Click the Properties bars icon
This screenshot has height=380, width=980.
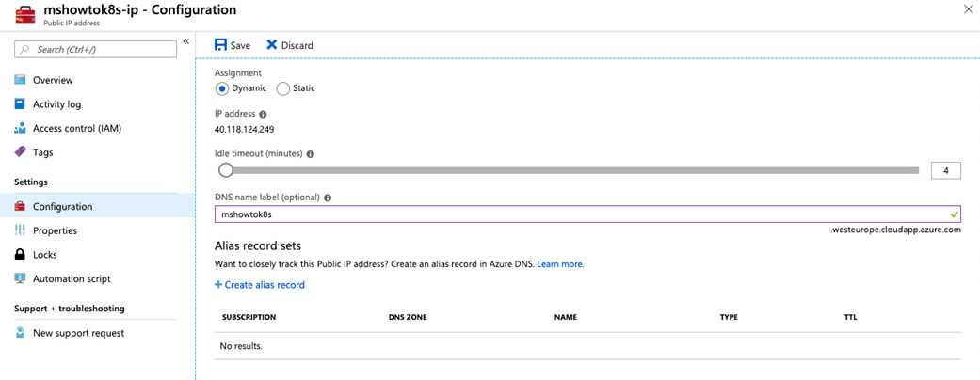click(20, 230)
